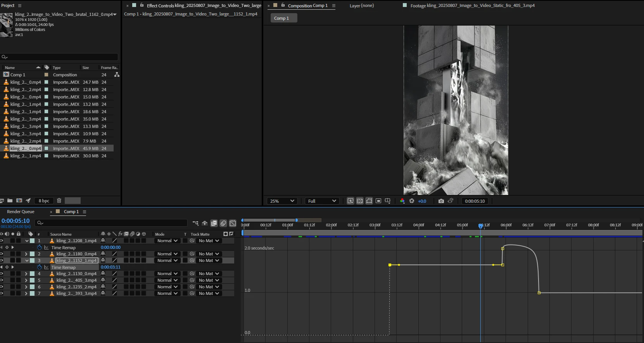Screen dimensions: 644x343
Task: Delete selected project item with trash icon
Action: tap(59, 200)
